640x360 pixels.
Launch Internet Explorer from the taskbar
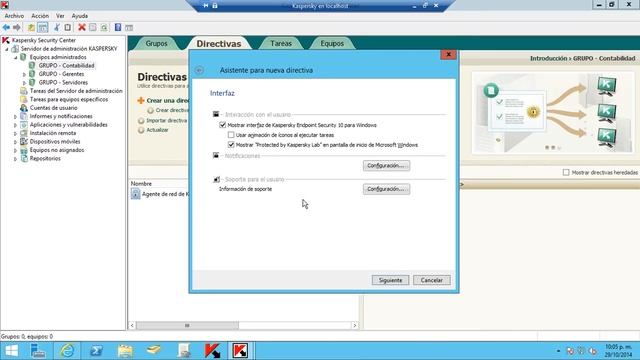pyautogui.click(x=67, y=351)
